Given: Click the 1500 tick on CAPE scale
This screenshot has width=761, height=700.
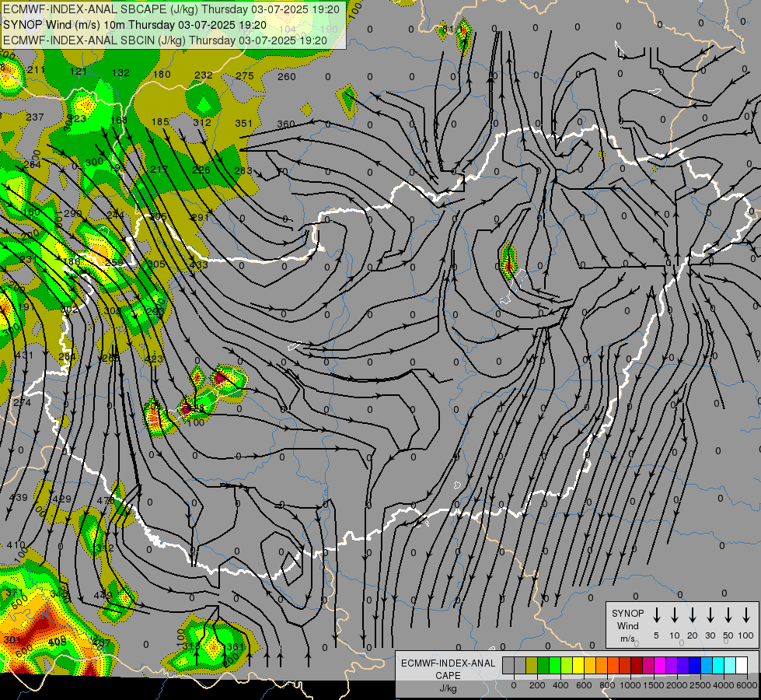Looking at the screenshot, I should pyautogui.click(x=654, y=685).
